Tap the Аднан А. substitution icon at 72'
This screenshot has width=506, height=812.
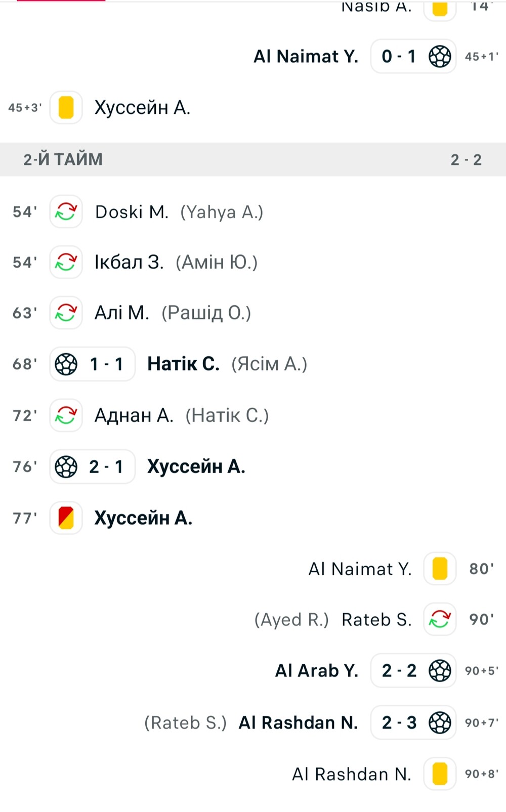(x=66, y=415)
